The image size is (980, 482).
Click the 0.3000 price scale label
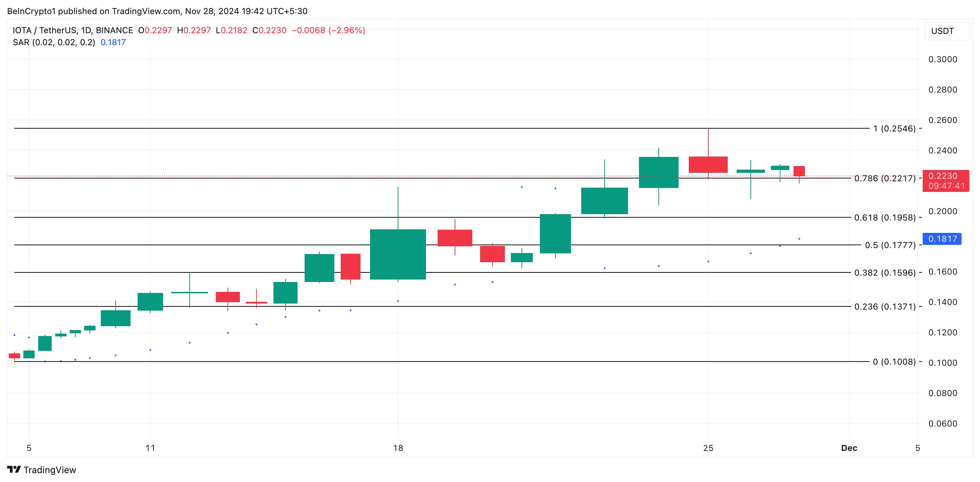(x=942, y=59)
